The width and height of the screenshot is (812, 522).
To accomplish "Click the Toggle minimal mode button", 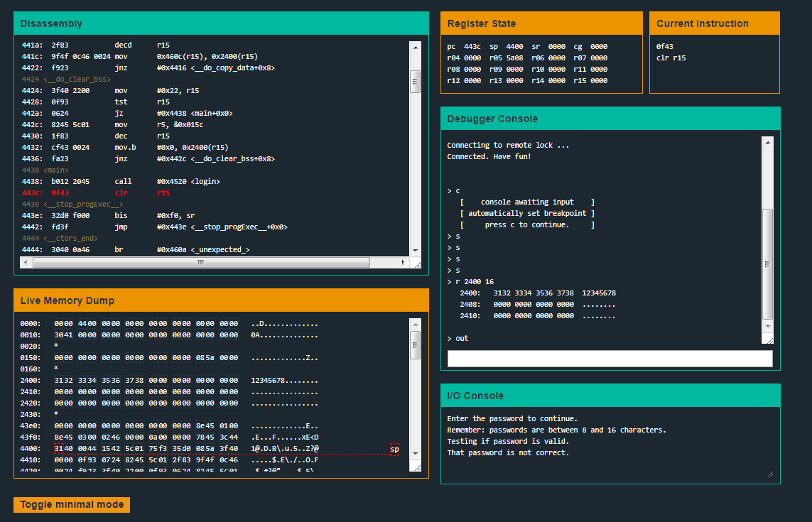I will click(x=72, y=504).
